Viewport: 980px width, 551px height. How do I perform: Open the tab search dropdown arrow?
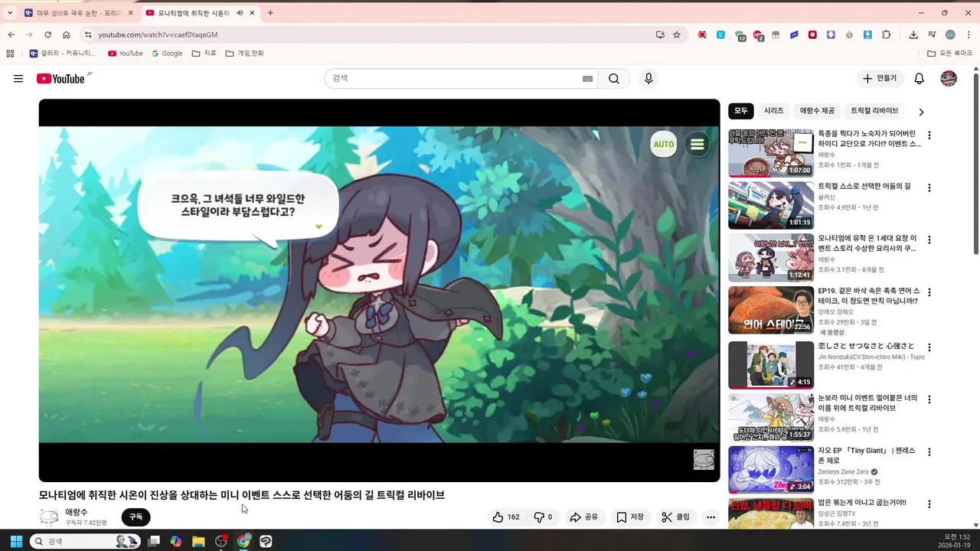tap(10, 13)
